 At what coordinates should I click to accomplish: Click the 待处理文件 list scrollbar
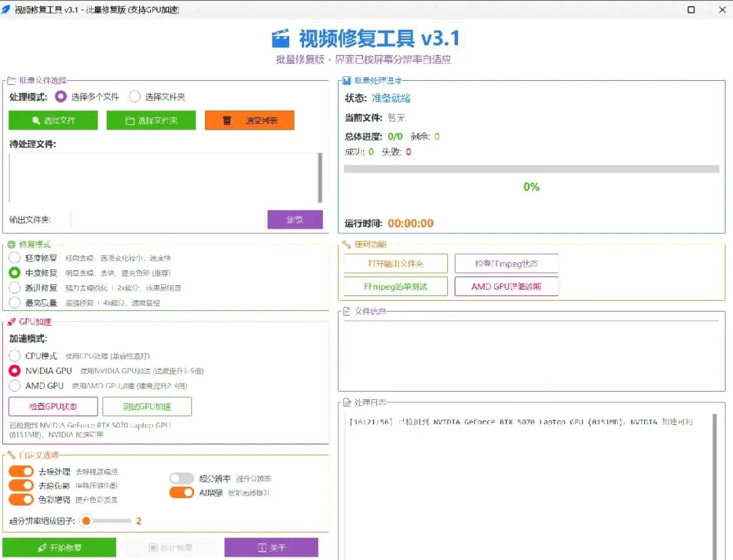[320, 178]
